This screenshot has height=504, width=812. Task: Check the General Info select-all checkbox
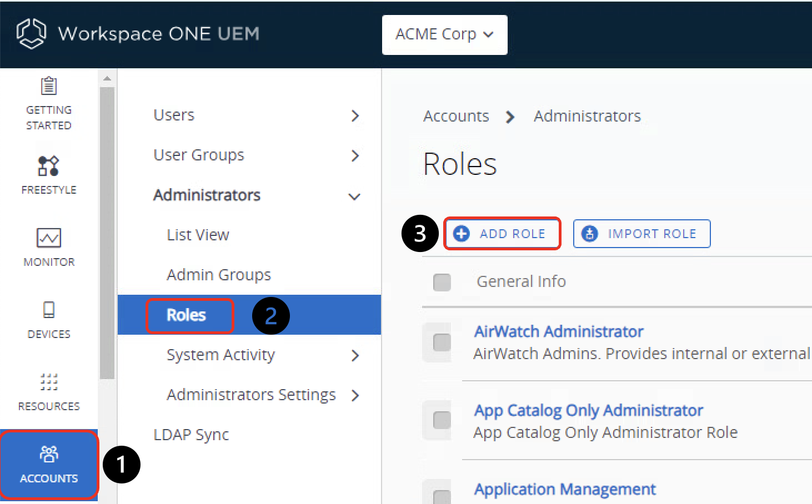tap(442, 282)
